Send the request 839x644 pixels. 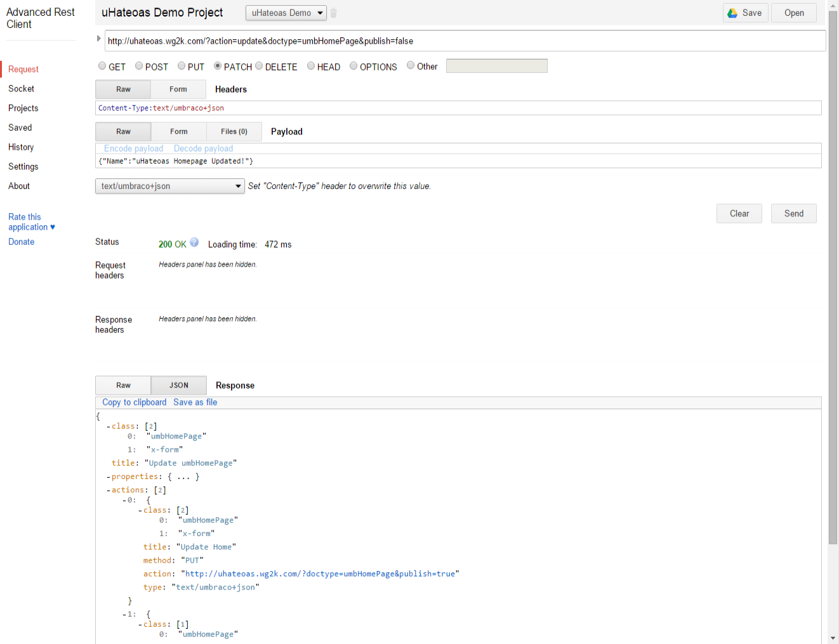(x=794, y=214)
